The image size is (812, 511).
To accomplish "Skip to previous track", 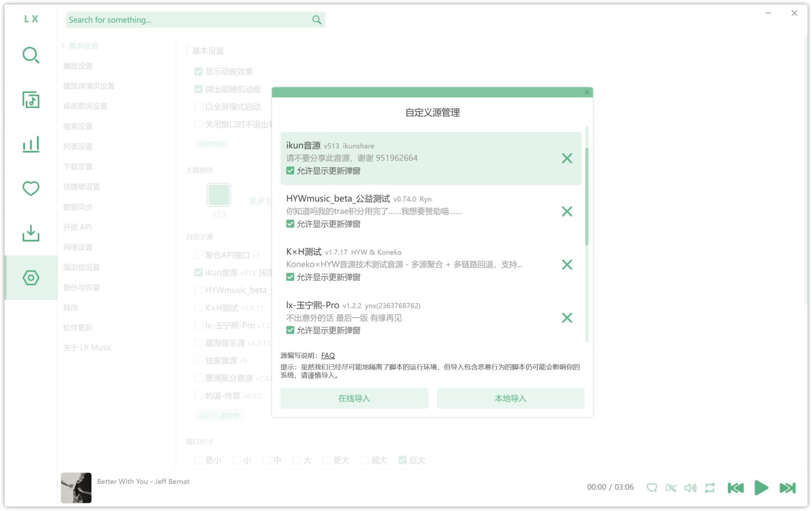I will click(x=735, y=488).
